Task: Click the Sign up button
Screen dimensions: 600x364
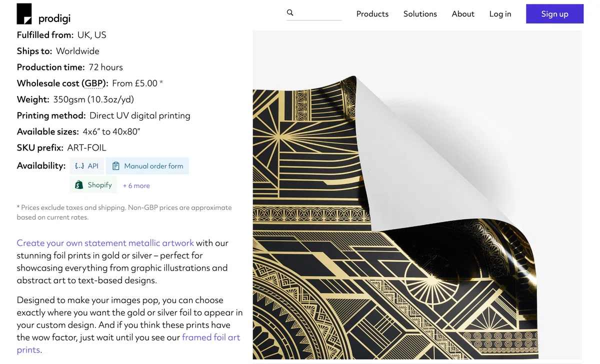Action: (x=554, y=14)
